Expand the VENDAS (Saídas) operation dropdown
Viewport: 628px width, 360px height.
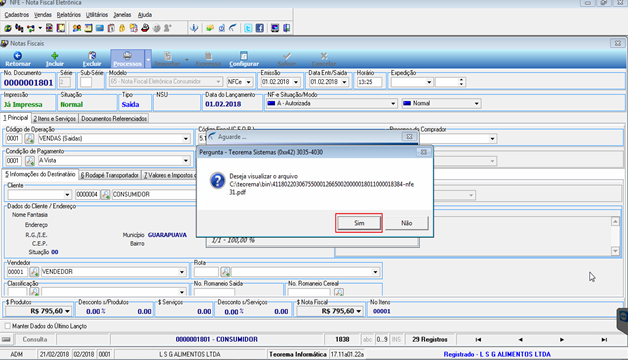pos(186,139)
